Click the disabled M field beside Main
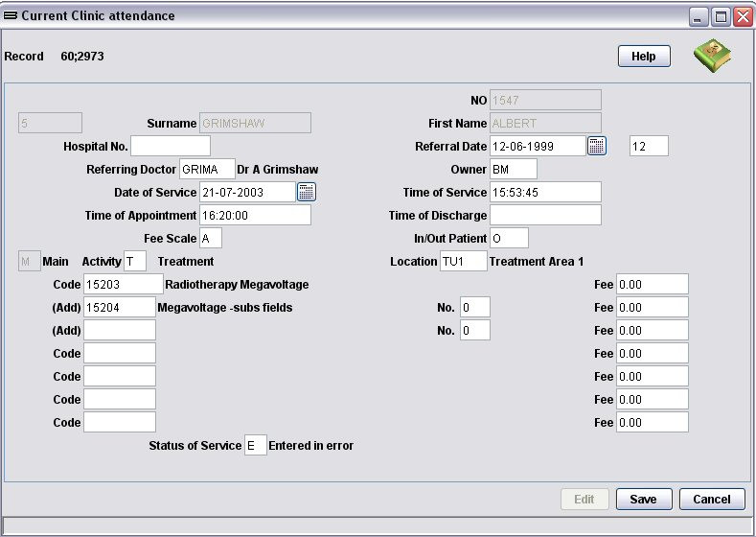 point(30,261)
